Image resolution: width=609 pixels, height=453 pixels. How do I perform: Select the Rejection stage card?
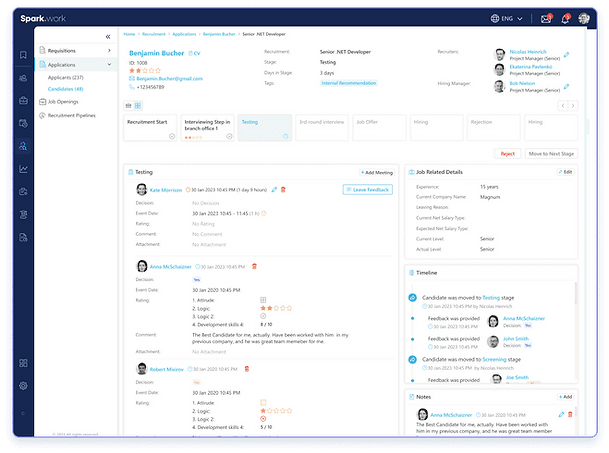click(494, 127)
